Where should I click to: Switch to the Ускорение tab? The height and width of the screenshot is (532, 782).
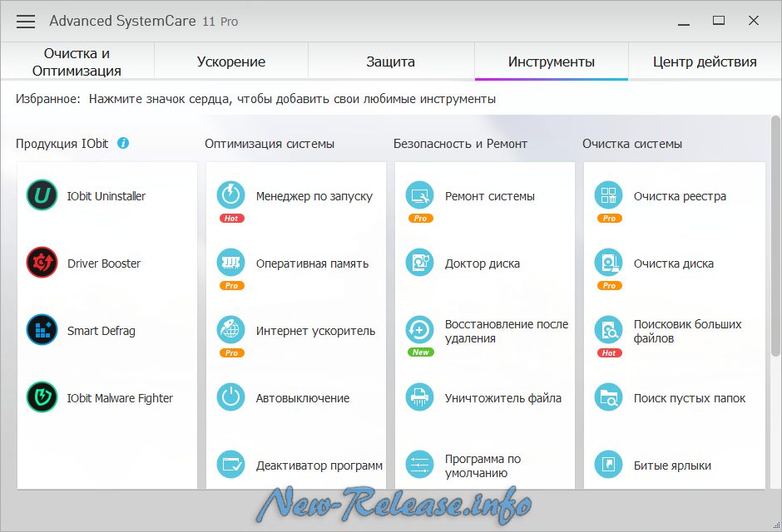pos(231,62)
